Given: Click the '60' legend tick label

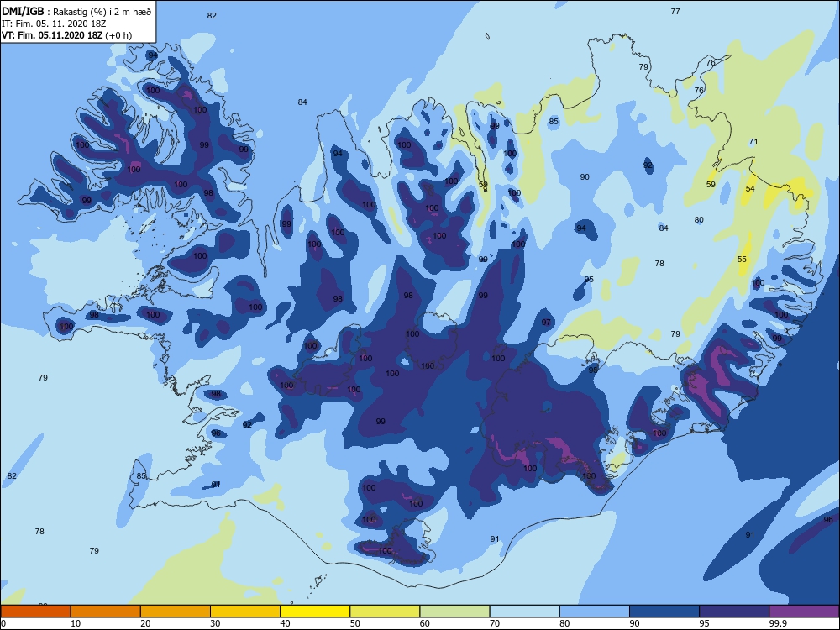Looking at the screenshot, I should [x=425, y=623].
